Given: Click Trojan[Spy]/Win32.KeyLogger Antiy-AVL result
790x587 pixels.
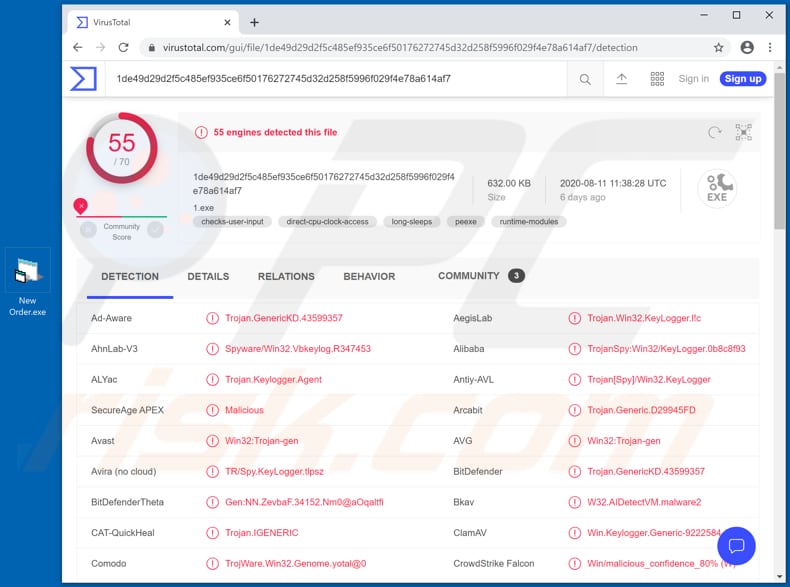Looking at the screenshot, I should pos(649,380).
